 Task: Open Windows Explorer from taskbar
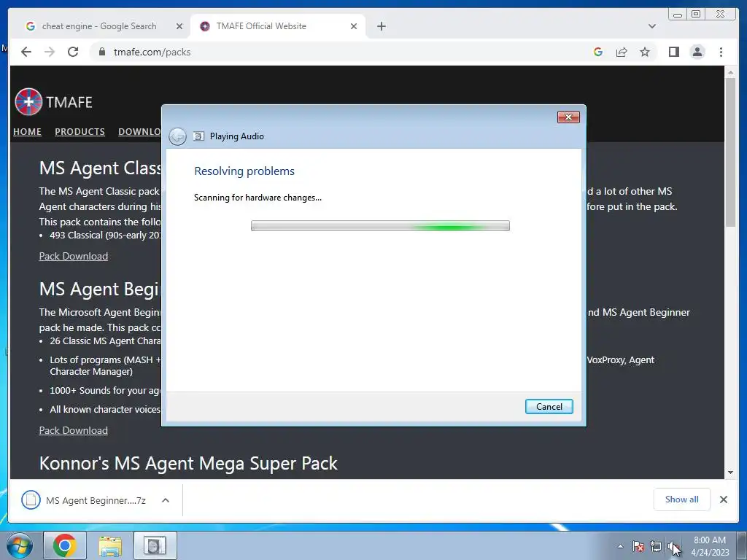[110, 545]
